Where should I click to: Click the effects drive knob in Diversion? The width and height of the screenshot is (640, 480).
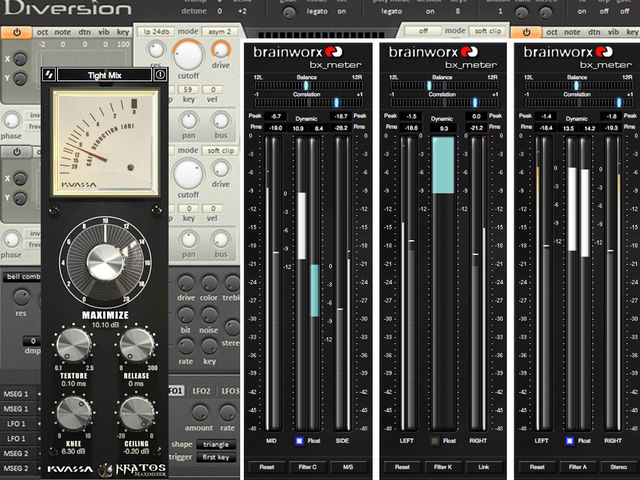(186, 282)
